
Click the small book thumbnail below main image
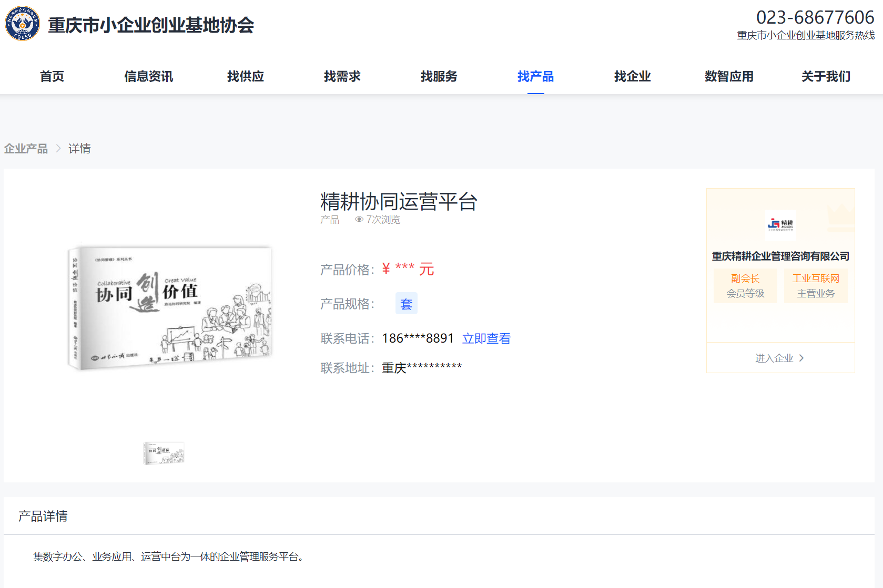point(164,453)
